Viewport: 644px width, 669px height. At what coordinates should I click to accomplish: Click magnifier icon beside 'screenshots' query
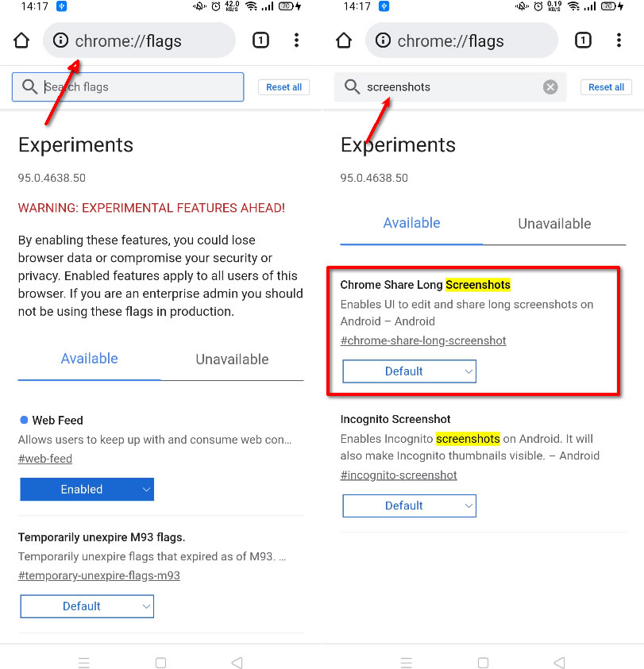pos(353,87)
